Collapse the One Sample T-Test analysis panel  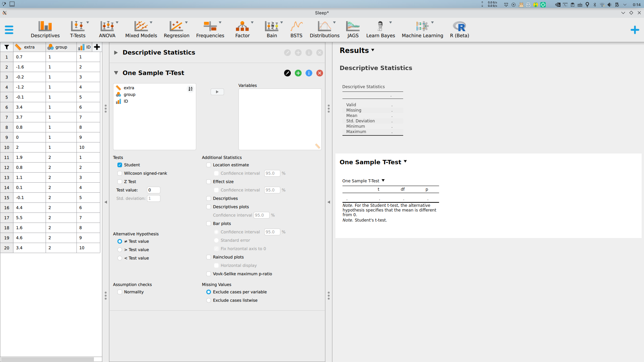coord(116,73)
